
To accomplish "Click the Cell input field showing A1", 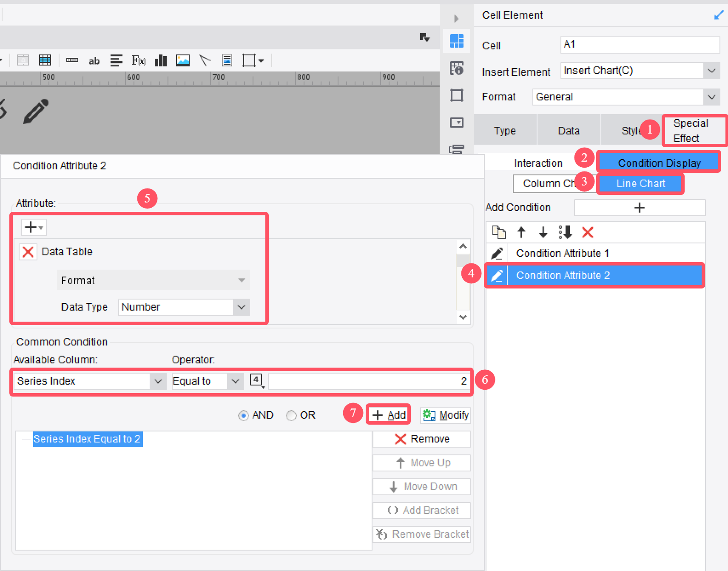I will coord(640,44).
